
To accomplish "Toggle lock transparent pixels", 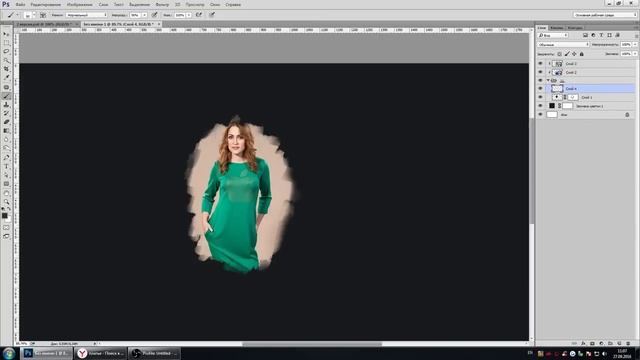I will pos(560,54).
